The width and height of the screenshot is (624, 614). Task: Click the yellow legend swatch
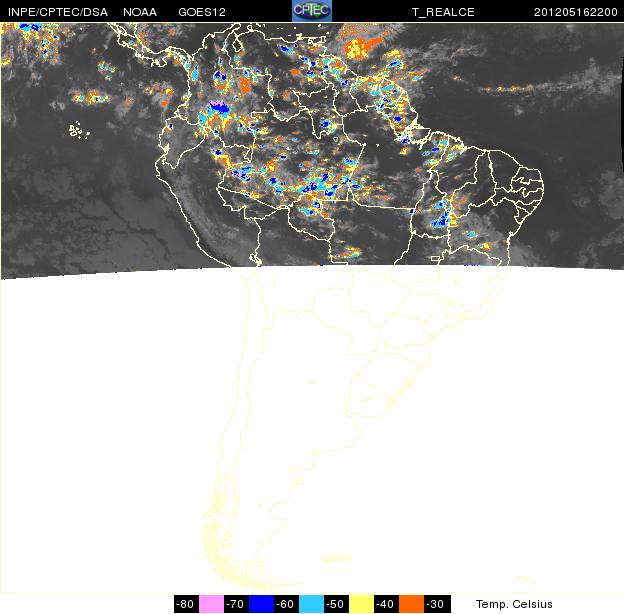(361, 604)
